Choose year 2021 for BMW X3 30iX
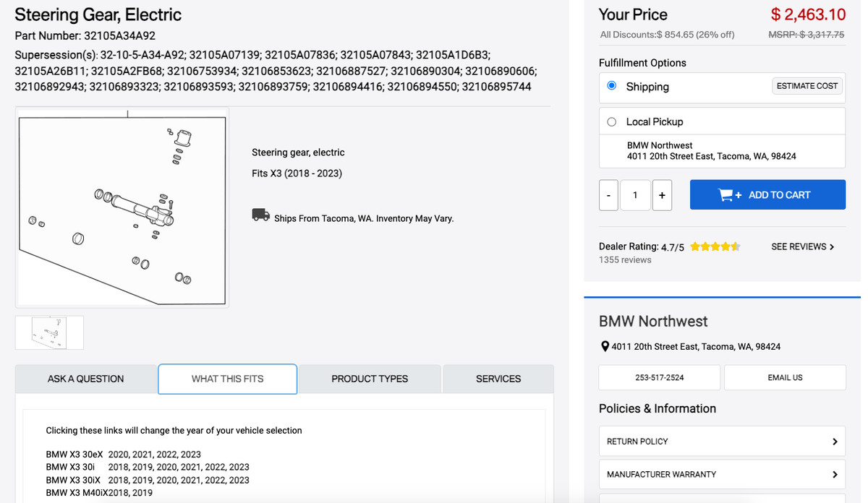 (x=191, y=480)
